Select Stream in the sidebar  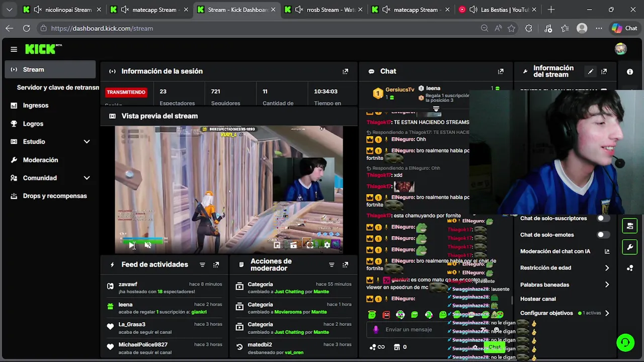[50, 69]
